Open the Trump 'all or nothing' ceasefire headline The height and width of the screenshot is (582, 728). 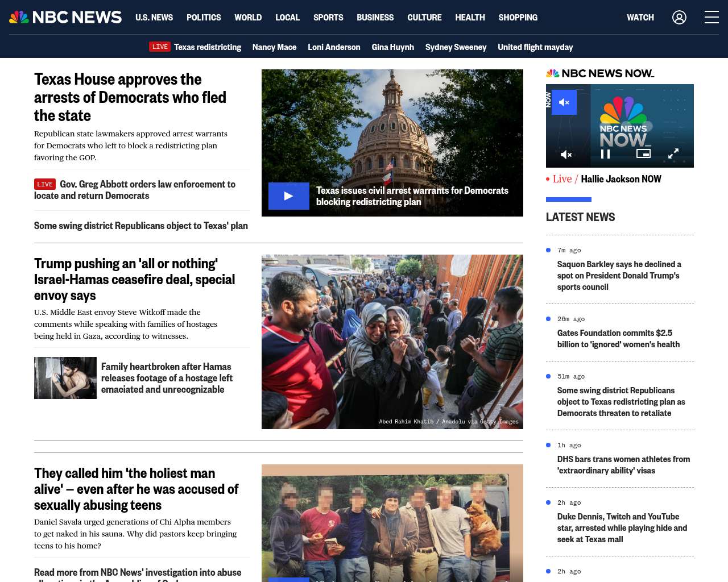click(x=134, y=279)
